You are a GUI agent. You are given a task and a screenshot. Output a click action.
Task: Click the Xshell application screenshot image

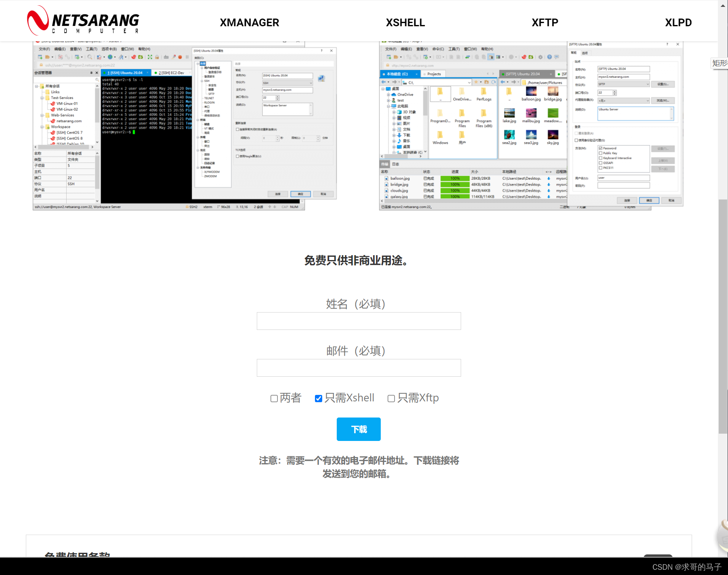pyautogui.click(x=185, y=125)
